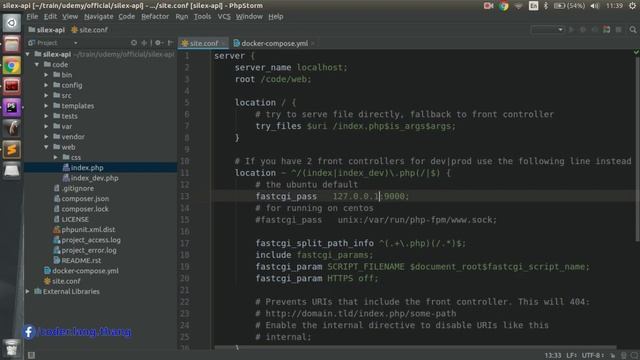Open the File menu
The width and height of the screenshot is (640, 360).
click(x=32, y=17)
